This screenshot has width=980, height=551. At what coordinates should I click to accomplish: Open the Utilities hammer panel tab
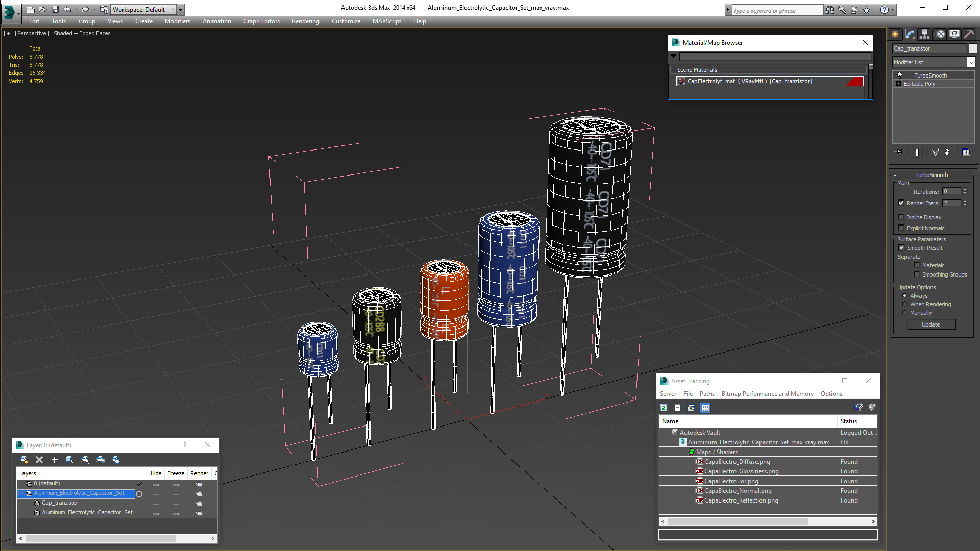click(x=969, y=34)
